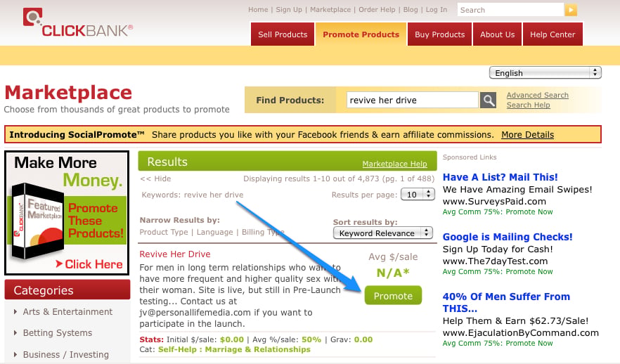Open the Help Center tab
Image resolution: width=620 pixels, height=364 pixels.
[553, 34]
